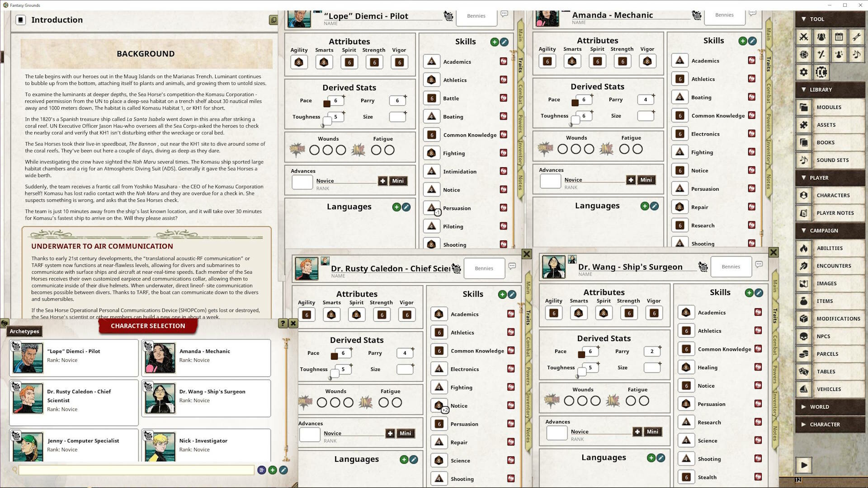Mark the first Wound circle on Lope Diemci's sheet

314,150
